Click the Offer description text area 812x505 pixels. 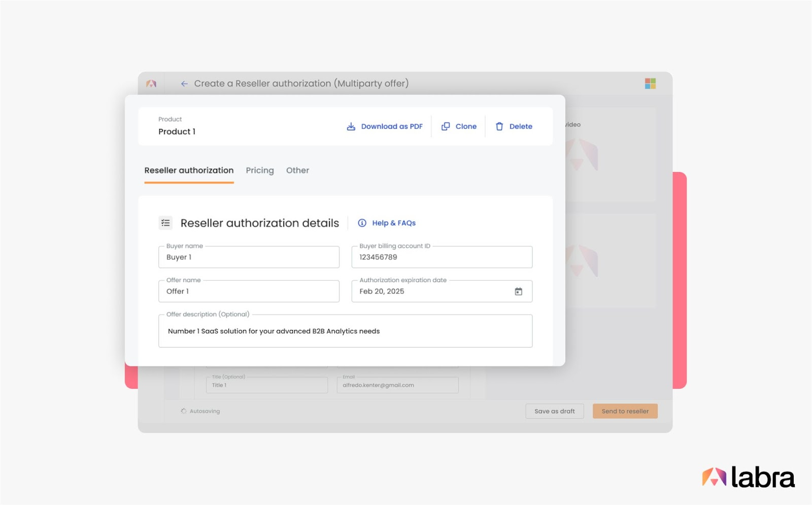point(345,331)
